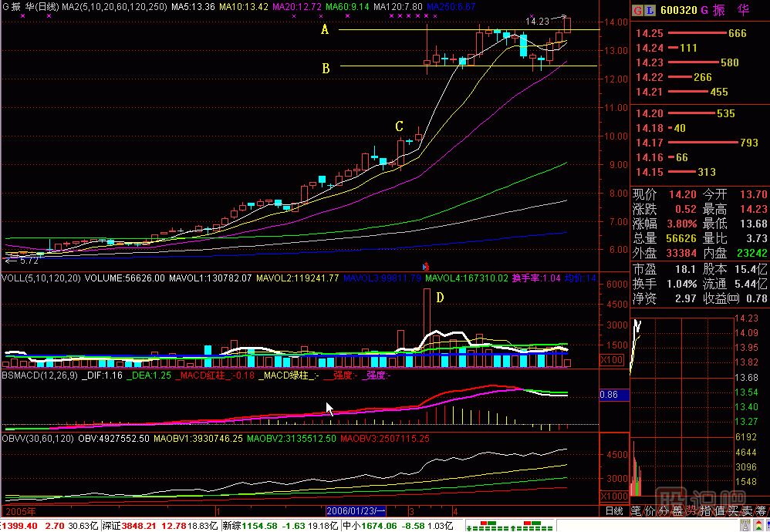The height and width of the screenshot is (532, 770).
Task: Select the 盘 tab
Action: coord(677,510)
